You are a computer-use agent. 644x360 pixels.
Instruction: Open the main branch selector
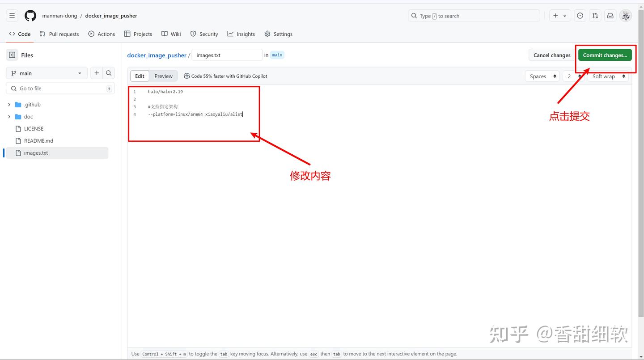46,72
